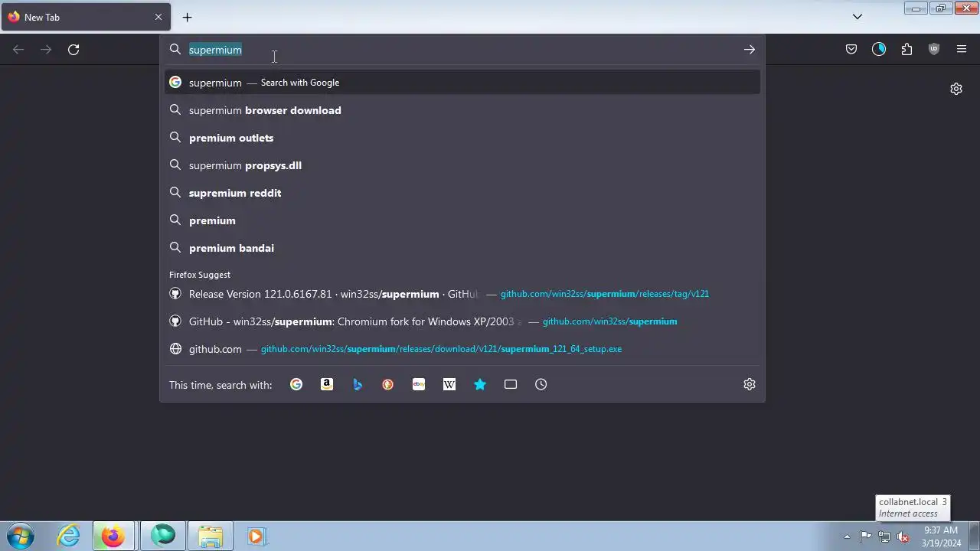Open the green-blue browser taskbar icon
Viewport: 980px width, 551px height.
point(162,536)
